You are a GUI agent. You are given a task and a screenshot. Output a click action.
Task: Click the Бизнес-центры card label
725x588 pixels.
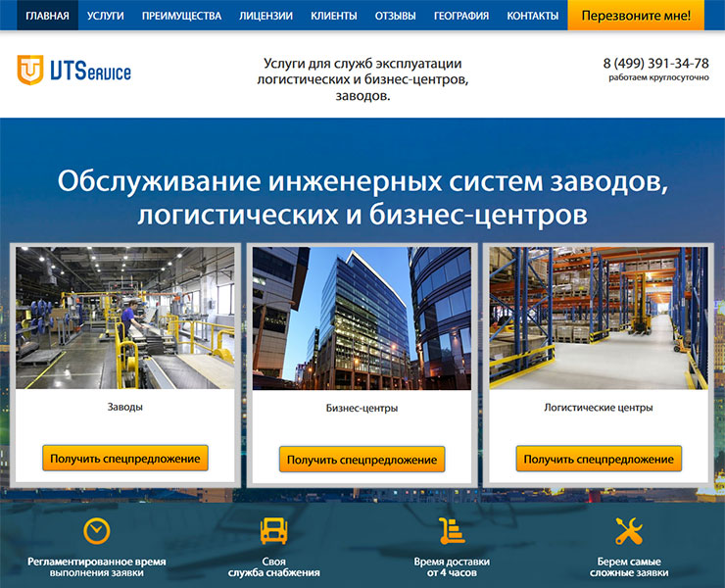click(362, 408)
